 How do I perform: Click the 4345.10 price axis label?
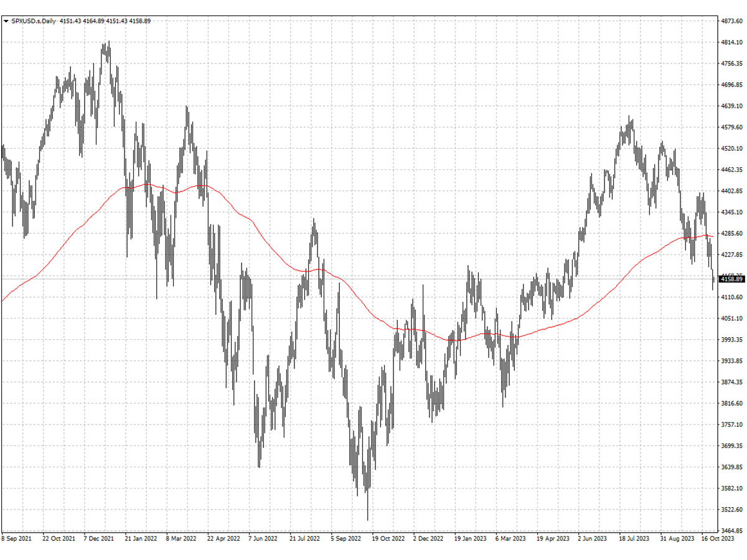coord(731,212)
